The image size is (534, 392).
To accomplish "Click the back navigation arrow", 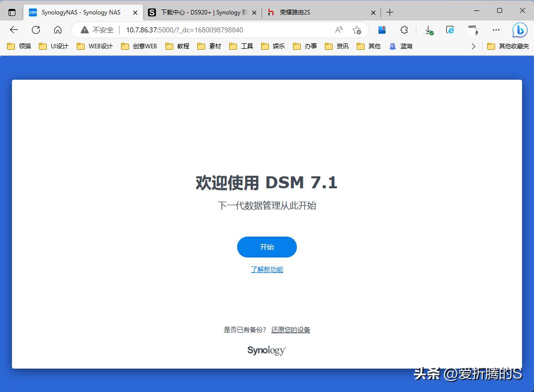I will point(13,30).
